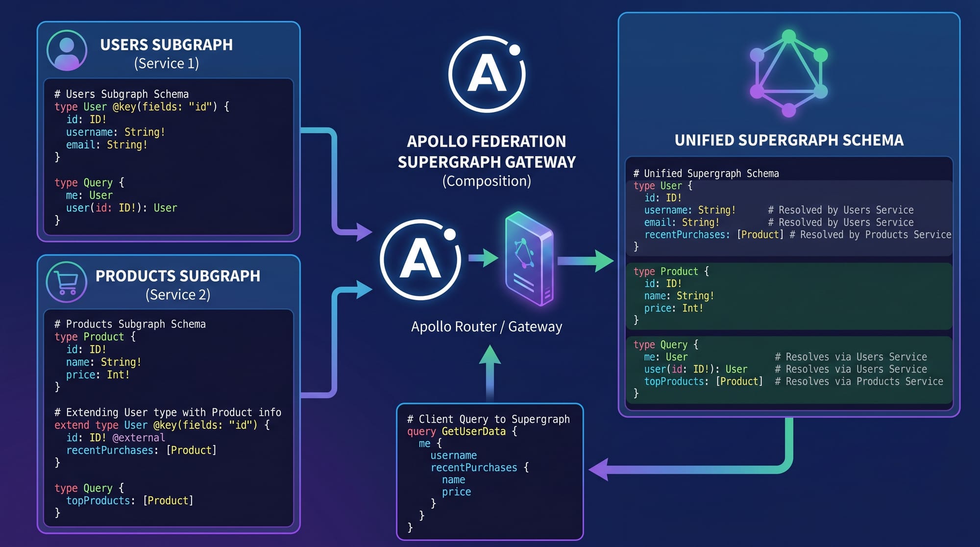Screen dimensions: 980x547
Task: Click "topProducts: [Product]" in Products subgraph
Action: pos(130,500)
